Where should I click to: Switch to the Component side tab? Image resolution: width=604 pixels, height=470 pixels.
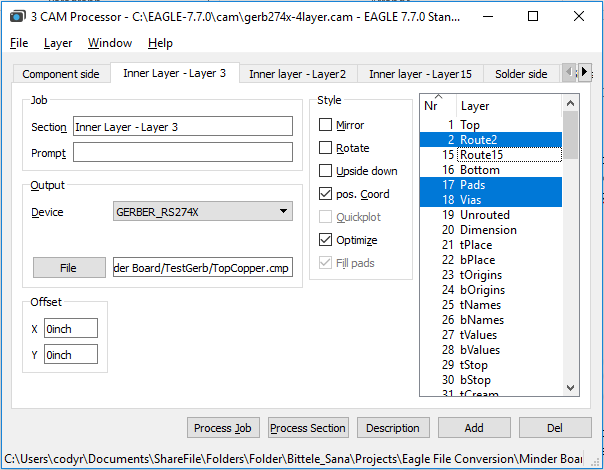pyautogui.click(x=61, y=74)
